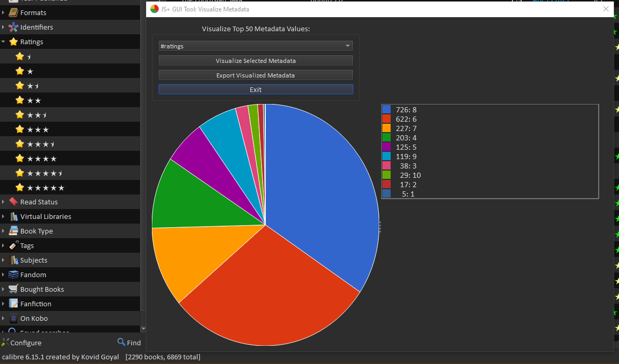This screenshot has height=364, width=619.
Task: Click the On Kobo device icon
Action: [x=14, y=318]
